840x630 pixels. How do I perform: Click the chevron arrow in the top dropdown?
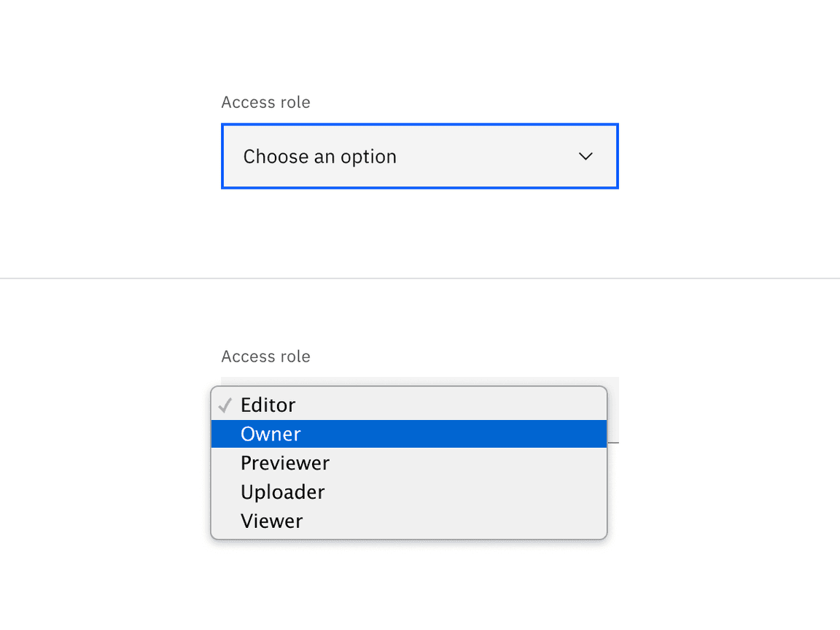(x=586, y=157)
